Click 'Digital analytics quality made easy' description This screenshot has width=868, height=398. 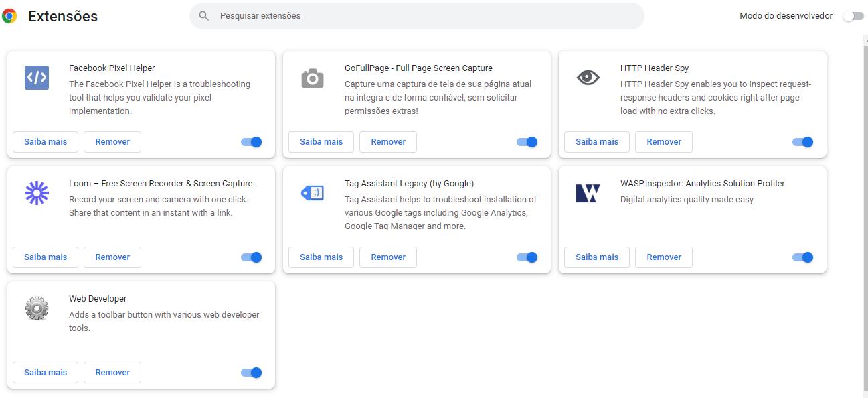point(687,200)
